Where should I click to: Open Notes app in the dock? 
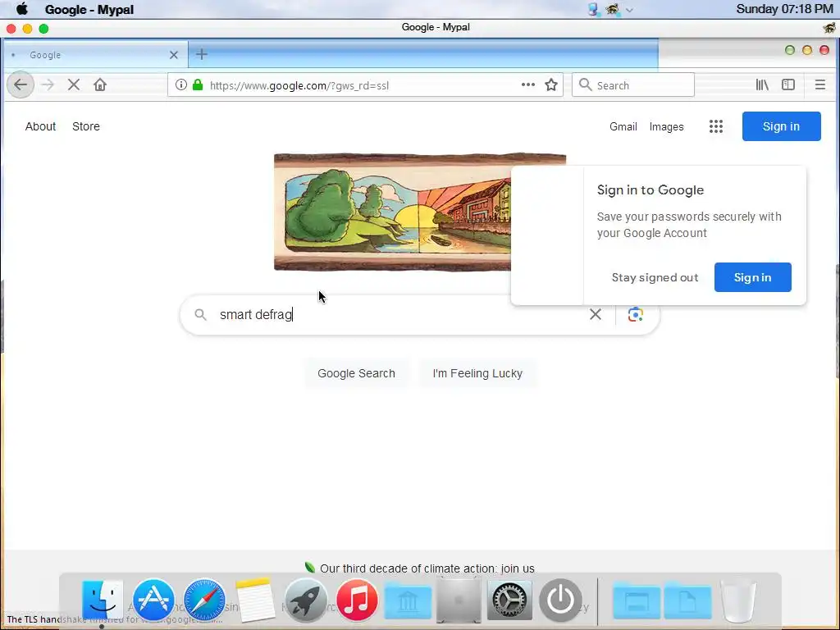(255, 600)
